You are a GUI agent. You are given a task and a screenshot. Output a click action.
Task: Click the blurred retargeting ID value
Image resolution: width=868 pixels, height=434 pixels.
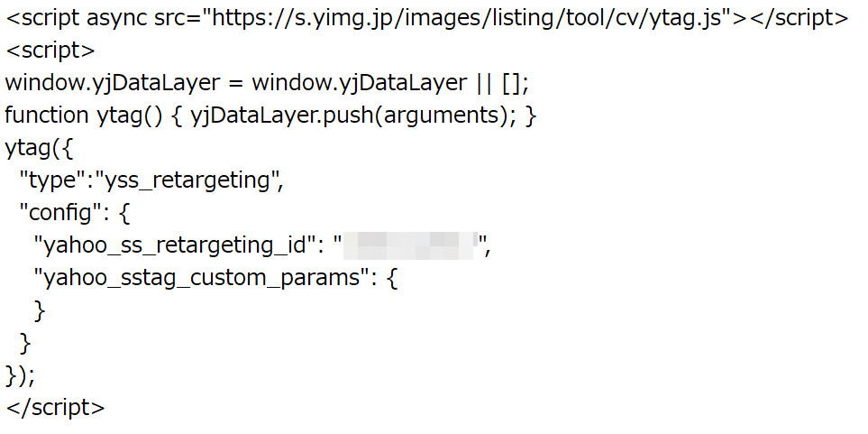[409, 245]
